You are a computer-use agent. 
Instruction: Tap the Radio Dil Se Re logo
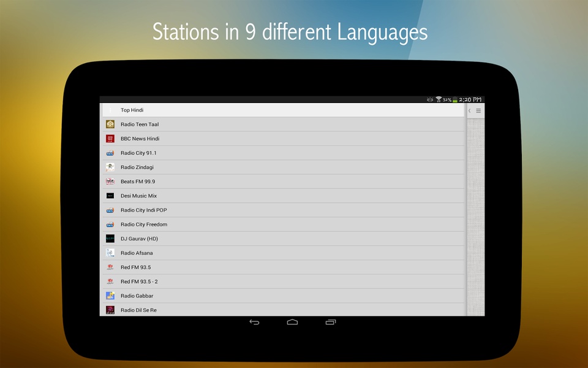pyautogui.click(x=110, y=310)
